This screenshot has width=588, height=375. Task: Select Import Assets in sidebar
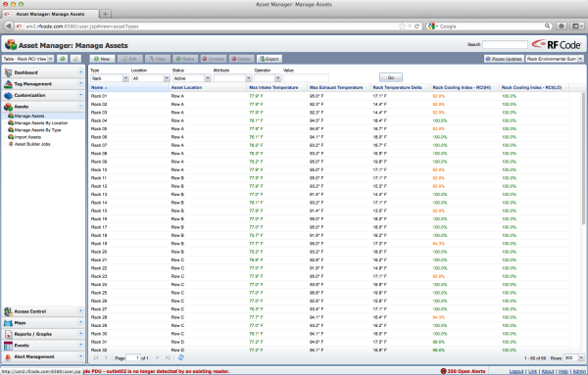tap(27, 137)
